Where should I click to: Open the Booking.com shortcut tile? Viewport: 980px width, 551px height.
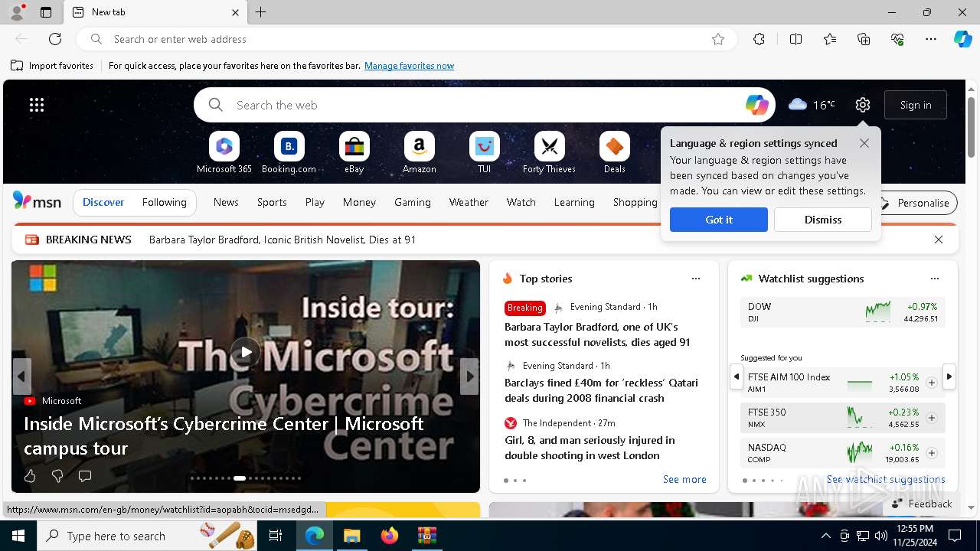pyautogui.click(x=289, y=152)
